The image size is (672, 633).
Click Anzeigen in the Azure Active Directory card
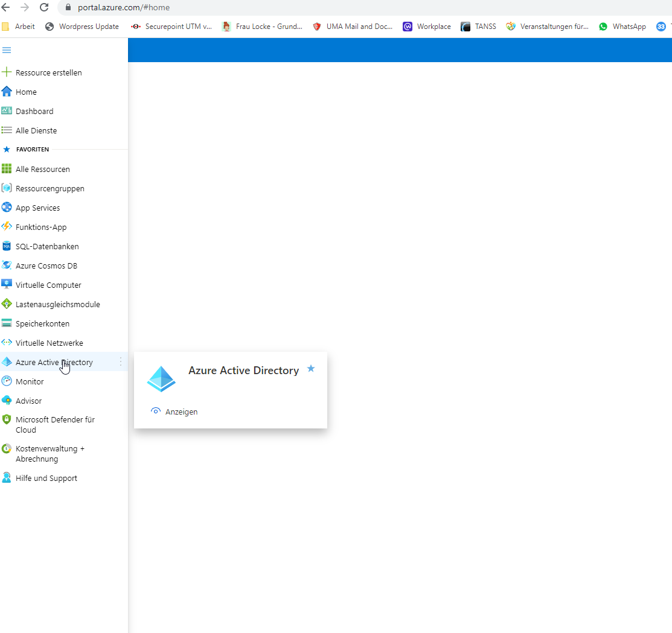(181, 412)
